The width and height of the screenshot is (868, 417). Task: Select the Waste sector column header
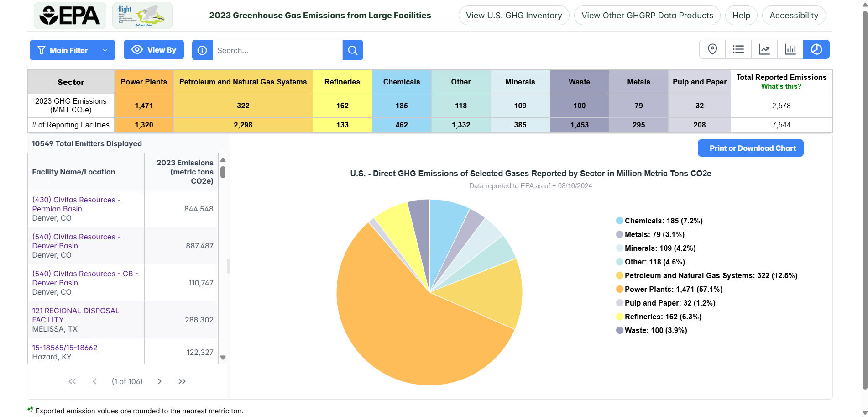579,82
